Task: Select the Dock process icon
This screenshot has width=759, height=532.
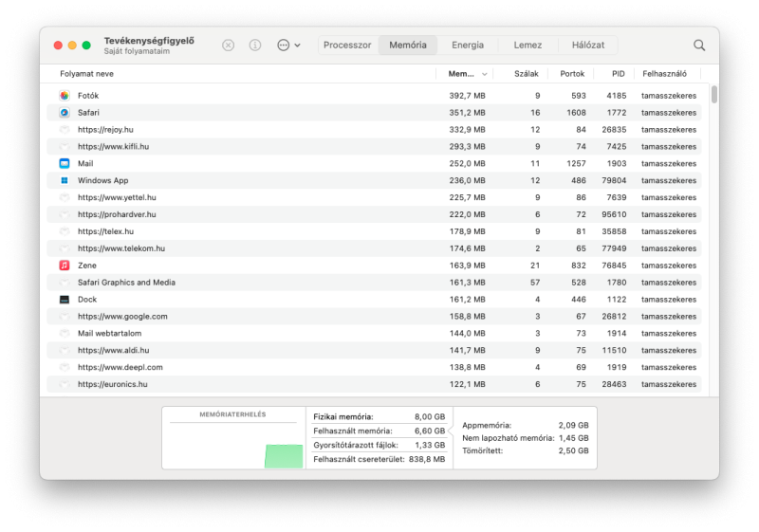Action: 65,300
